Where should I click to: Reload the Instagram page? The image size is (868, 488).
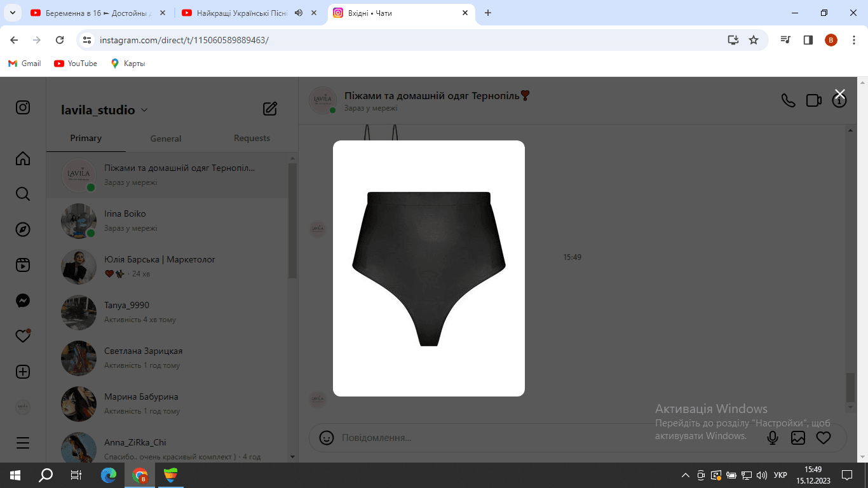coord(60,40)
